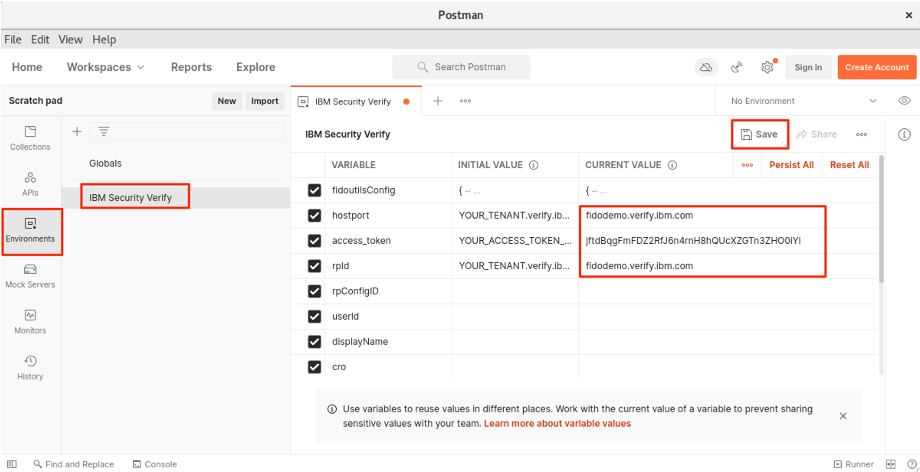Open tab options three-dot menu
This screenshot has height=472, width=920.
[465, 101]
